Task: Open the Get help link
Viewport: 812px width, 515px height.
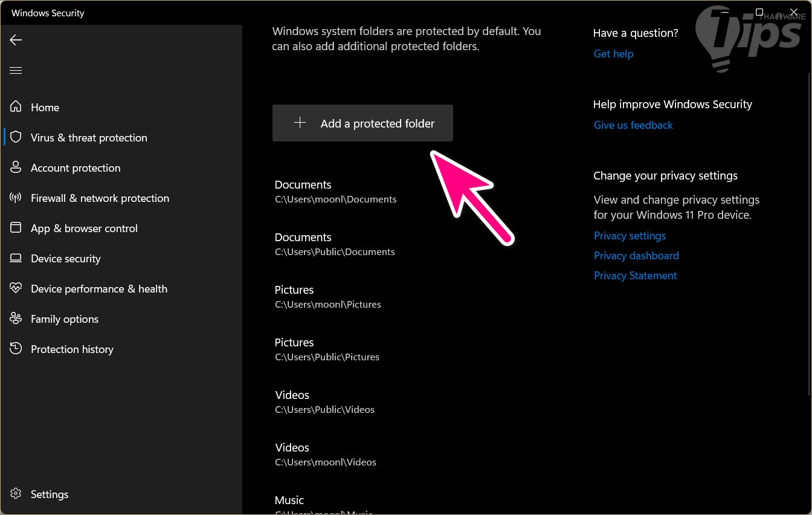Action: pos(613,54)
